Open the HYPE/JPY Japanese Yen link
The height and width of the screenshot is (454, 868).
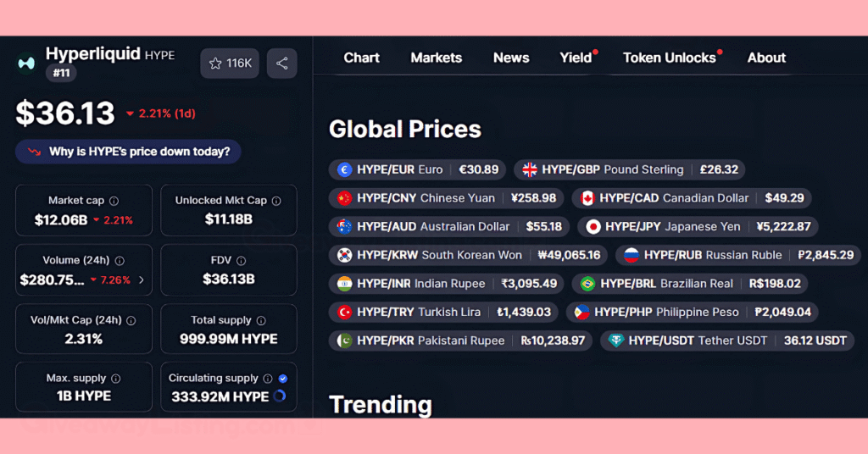[698, 227]
